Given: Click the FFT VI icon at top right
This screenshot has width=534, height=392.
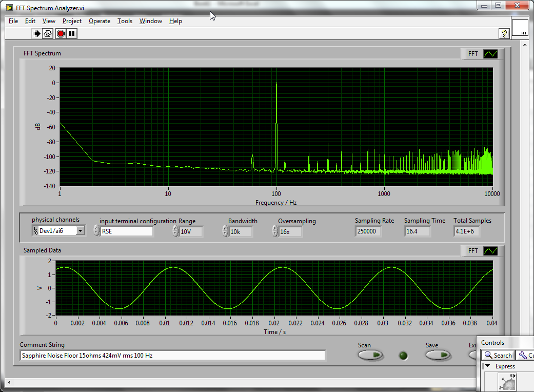Looking at the screenshot, I should point(520,28).
